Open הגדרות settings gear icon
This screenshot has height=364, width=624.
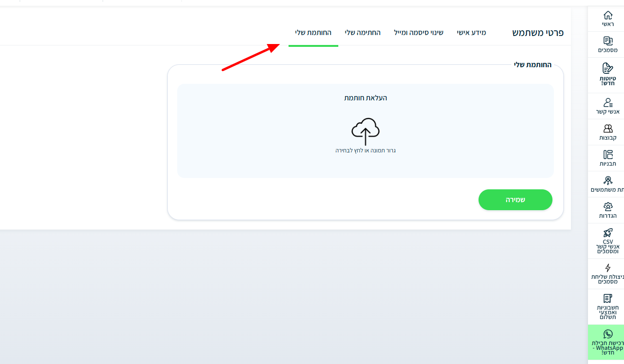608,206
